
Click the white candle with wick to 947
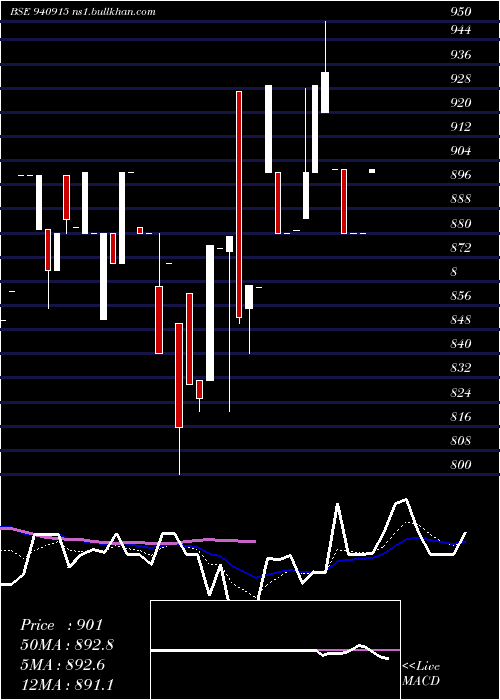click(325, 67)
